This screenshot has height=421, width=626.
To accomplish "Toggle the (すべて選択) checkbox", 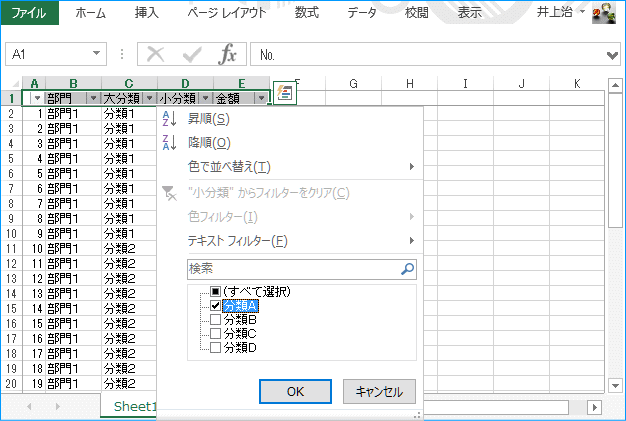I will tap(215, 291).
